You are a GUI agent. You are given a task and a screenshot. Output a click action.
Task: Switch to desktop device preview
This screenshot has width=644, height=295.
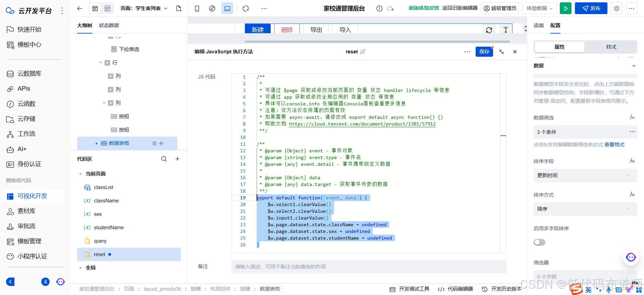[x=227, y=8]
